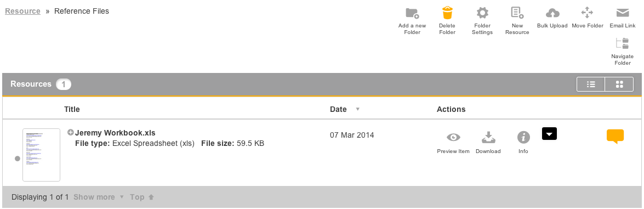Switch to grid view layout
Screen dimensions: 644x209
point(619,84)
